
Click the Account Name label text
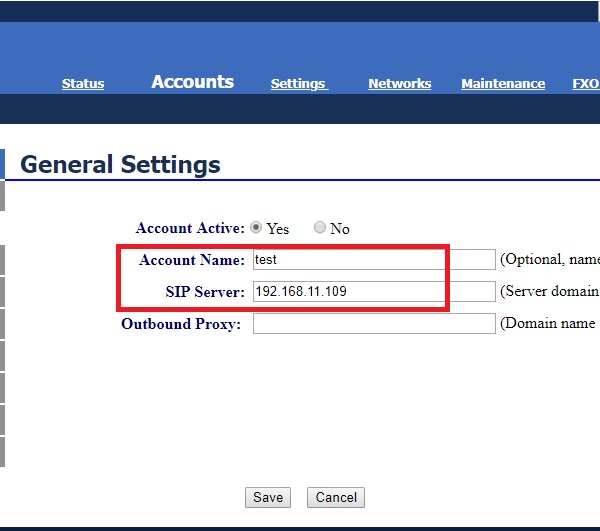[x=191, y=260]
